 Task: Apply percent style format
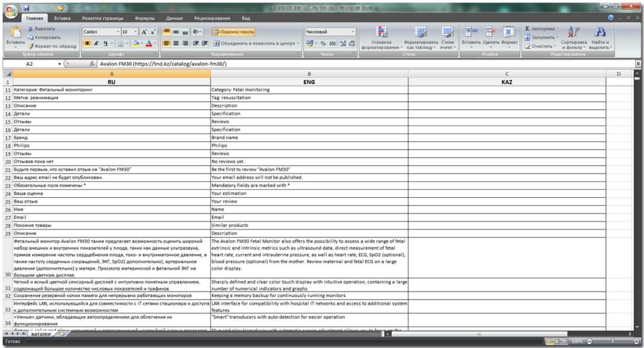tap(323, 43)
